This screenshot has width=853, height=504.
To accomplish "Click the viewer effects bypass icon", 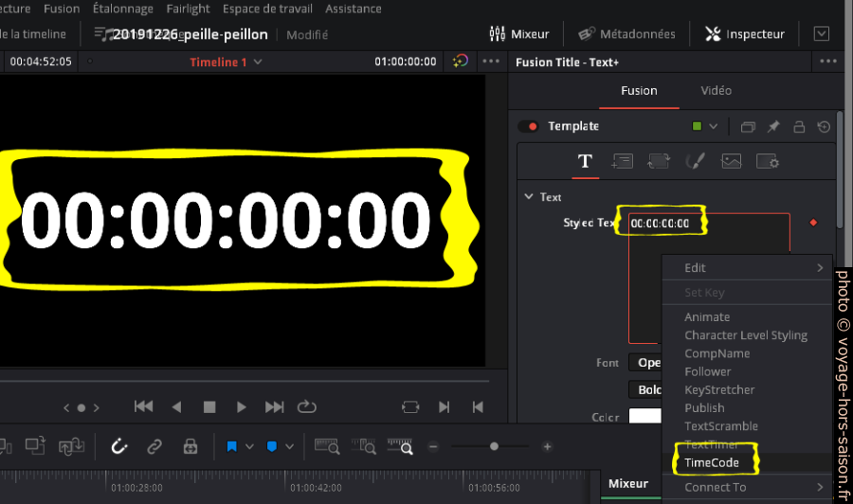I will [x=461, y=62].
